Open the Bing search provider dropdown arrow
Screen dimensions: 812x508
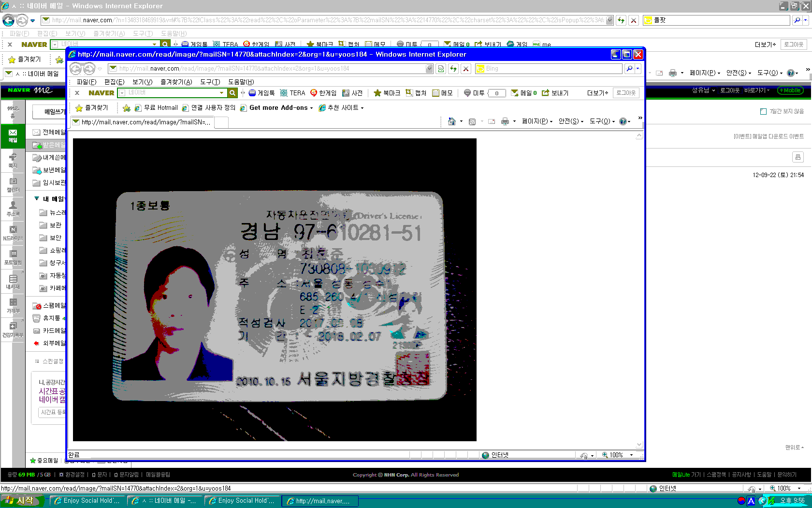[x=638, y=69]
